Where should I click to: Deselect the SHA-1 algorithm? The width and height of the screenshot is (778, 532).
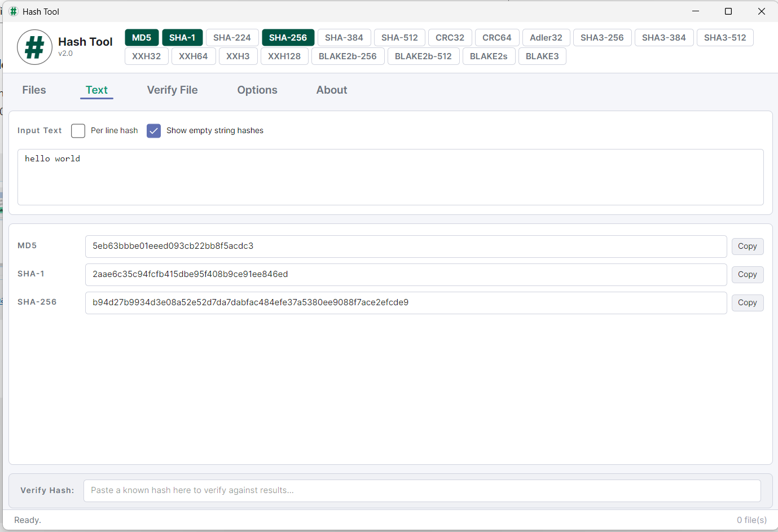[182, 37]
